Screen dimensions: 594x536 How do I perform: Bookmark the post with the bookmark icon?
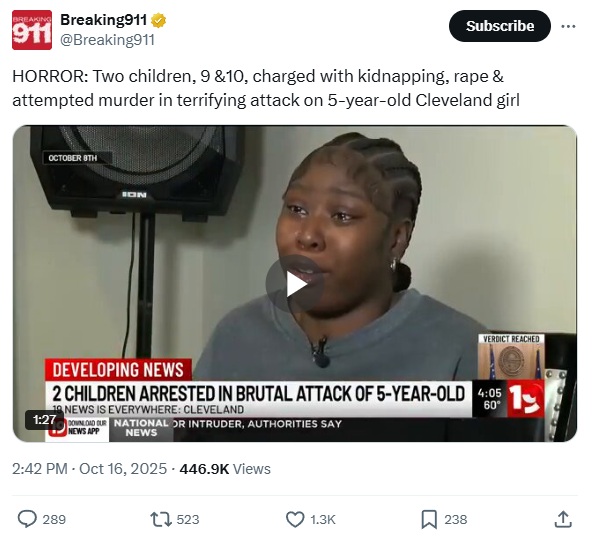(x=429, y=519)
